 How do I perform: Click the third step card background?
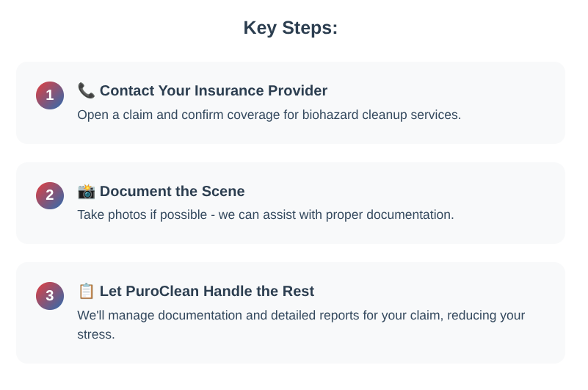(291, 313)
